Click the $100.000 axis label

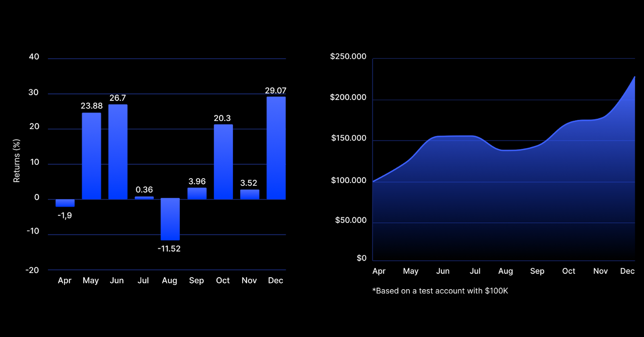pyautogui.click(x=349, y=180)
